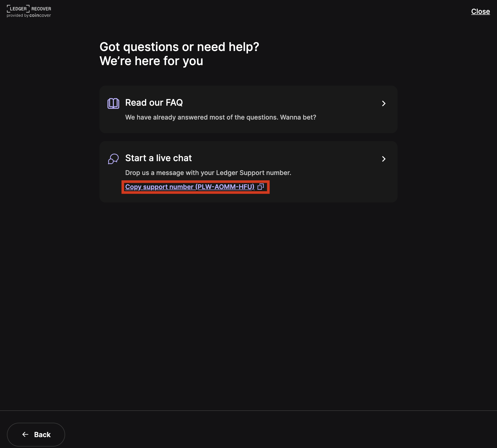Click the 'We're here for you' heading line
This screenshot has height=448, width=497.
[151, 61]
